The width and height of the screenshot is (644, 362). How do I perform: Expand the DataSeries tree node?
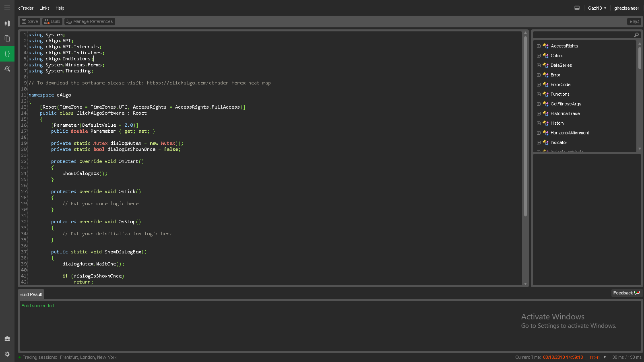pyautogui.click(x=539, y=65)
